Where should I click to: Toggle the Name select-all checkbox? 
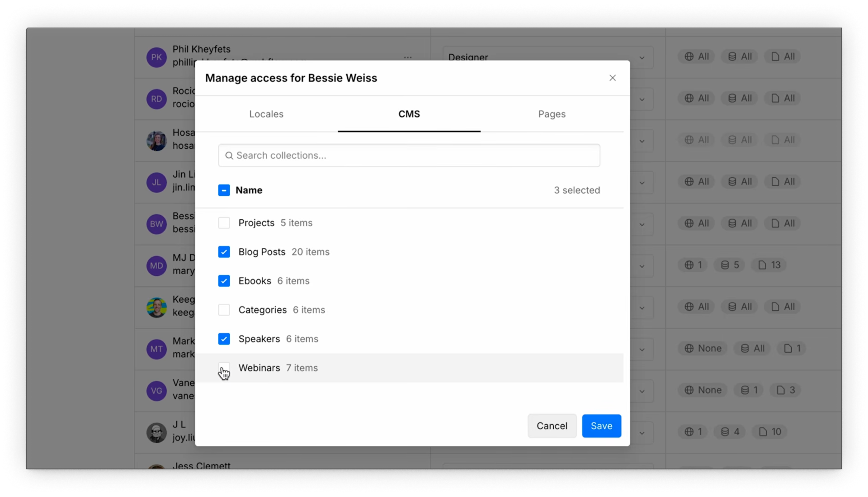pyautogui.click(x=224, y=190)
